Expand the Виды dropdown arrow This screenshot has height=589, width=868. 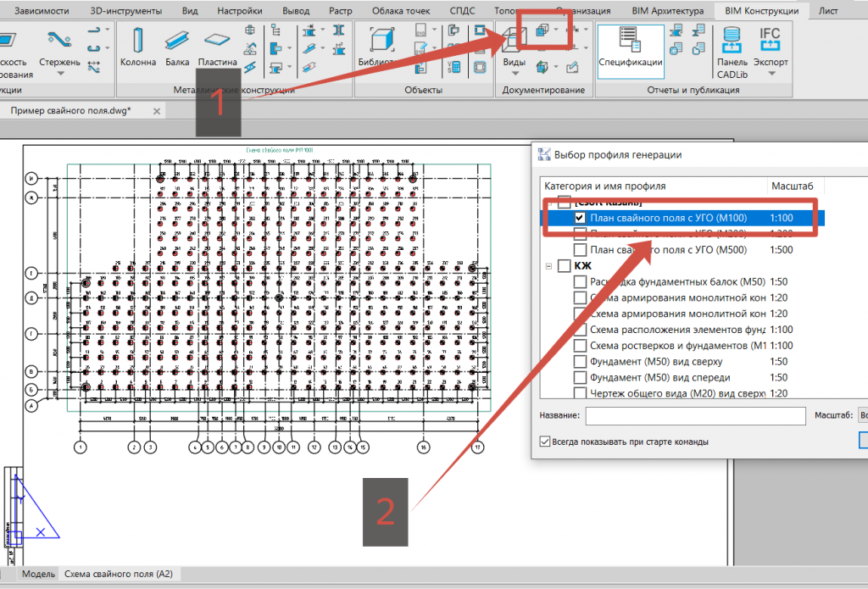(x=515, y=74)
